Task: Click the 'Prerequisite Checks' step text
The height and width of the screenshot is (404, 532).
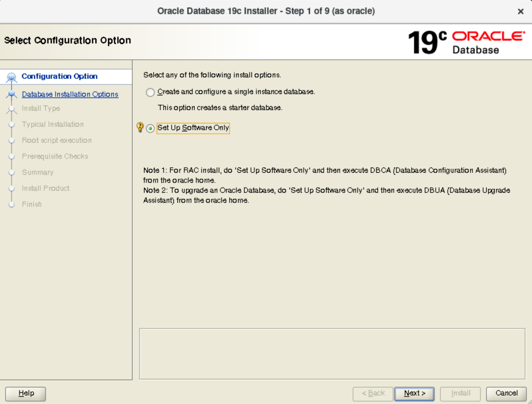Action: 55,156
